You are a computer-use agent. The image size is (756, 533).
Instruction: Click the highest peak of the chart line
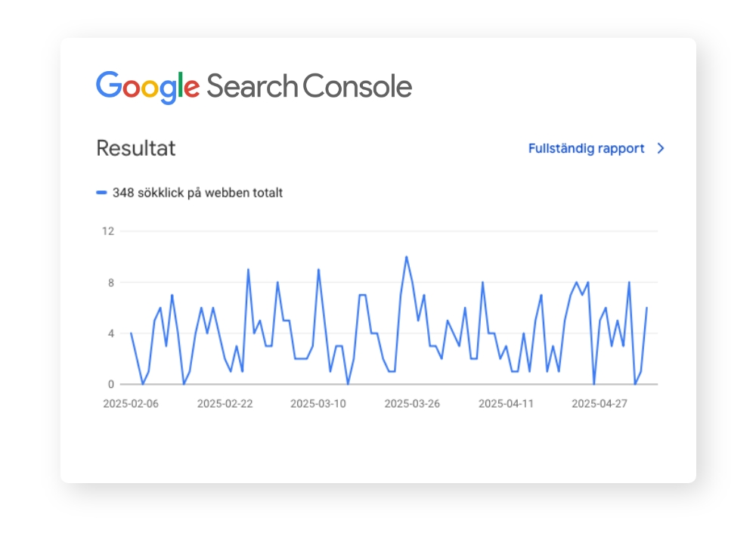pyautogui.click(x=407, y=257)
